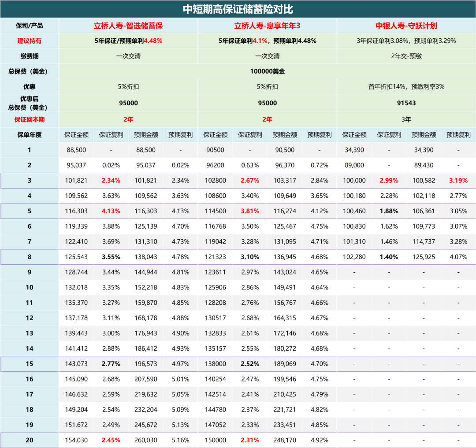This screenshot has height=448, width=476.
Task: Select the 中银人寿-守跃计划 product header
Action: point(406,26)
